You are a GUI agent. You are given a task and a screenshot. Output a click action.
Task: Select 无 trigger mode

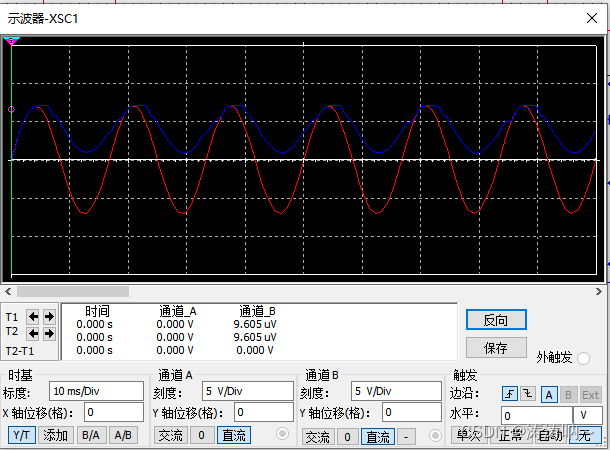[585, 435]
